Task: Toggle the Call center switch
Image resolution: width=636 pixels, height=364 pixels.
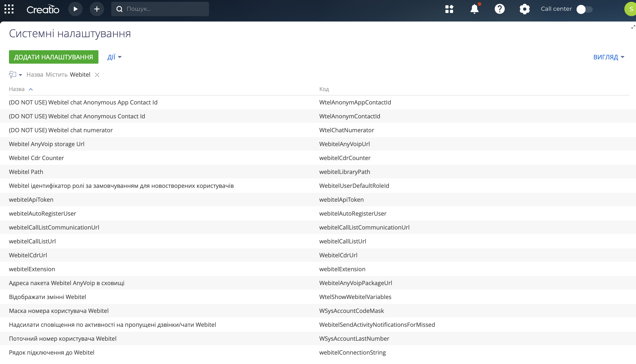Action: tap(584, 9)
